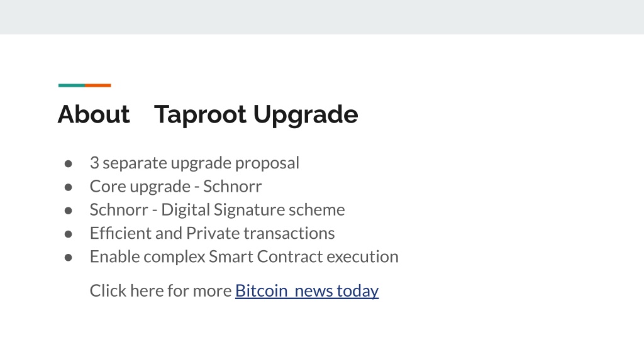Click the Core upgrade - Schnorr bullet text

click(175, 186)
